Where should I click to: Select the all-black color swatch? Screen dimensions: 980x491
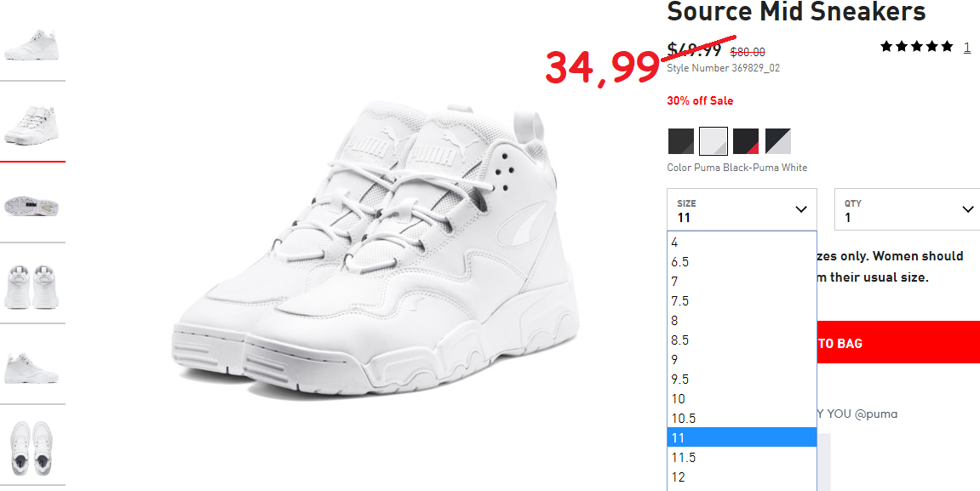[x=680, y=141]
